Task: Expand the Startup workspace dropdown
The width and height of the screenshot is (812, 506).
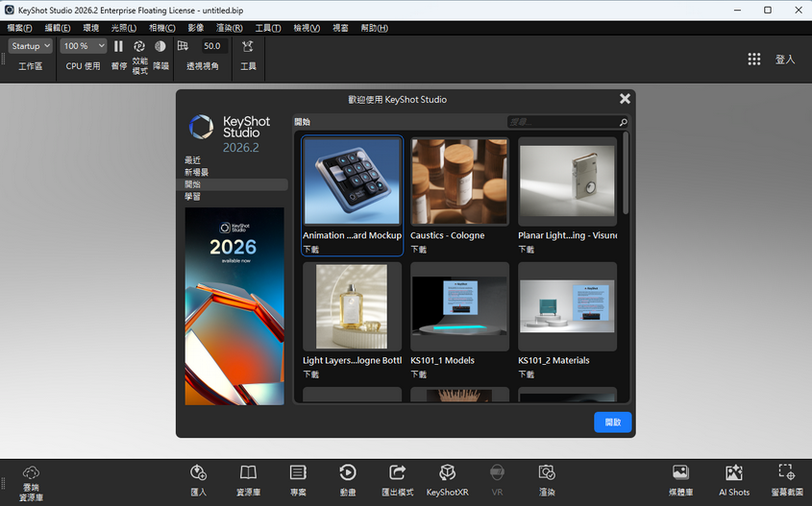Action: tap(31, 46)
